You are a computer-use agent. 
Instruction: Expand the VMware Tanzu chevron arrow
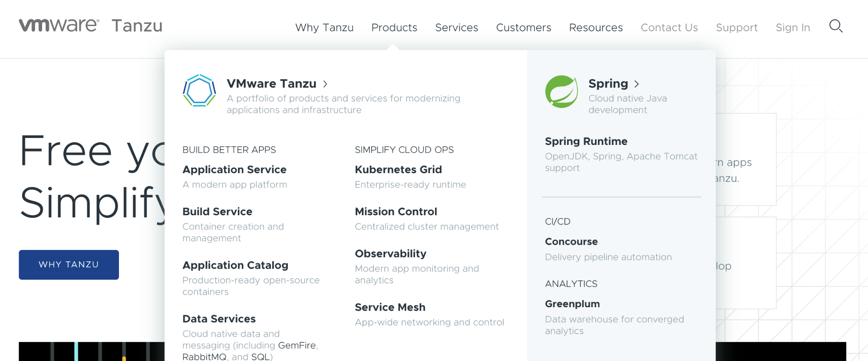pos(325,84)
